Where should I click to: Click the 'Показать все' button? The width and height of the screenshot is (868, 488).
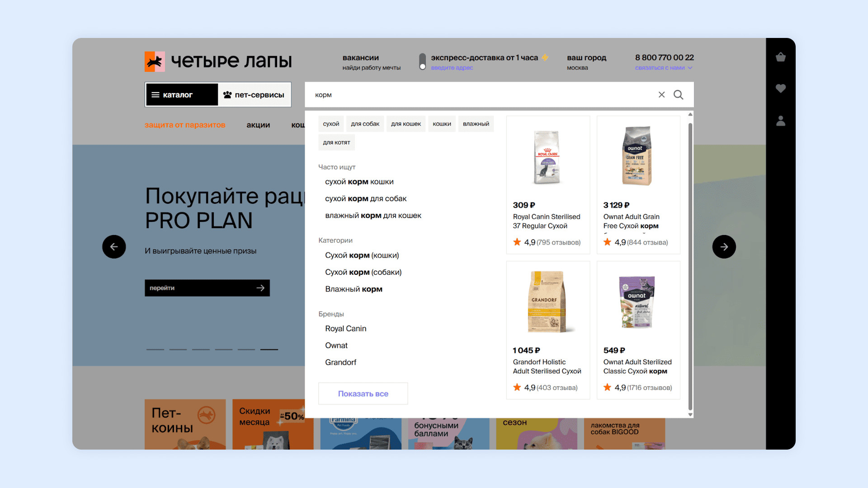(363, 394)
